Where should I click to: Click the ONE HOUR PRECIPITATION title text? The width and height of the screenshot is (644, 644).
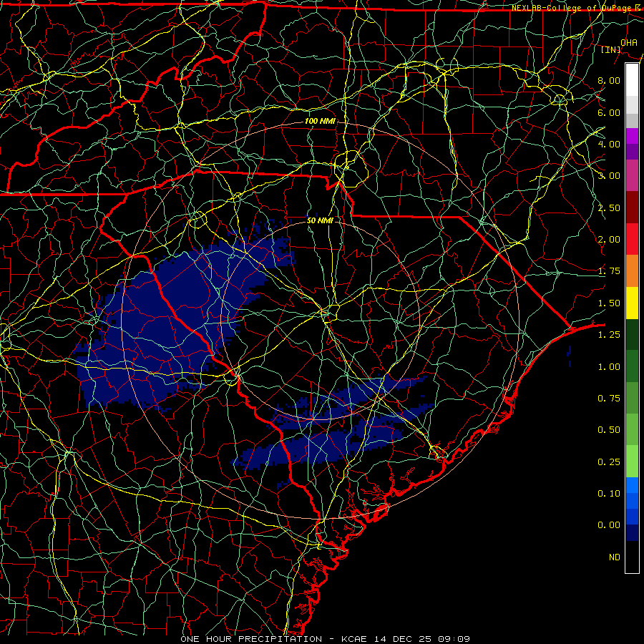click(251, 639)
